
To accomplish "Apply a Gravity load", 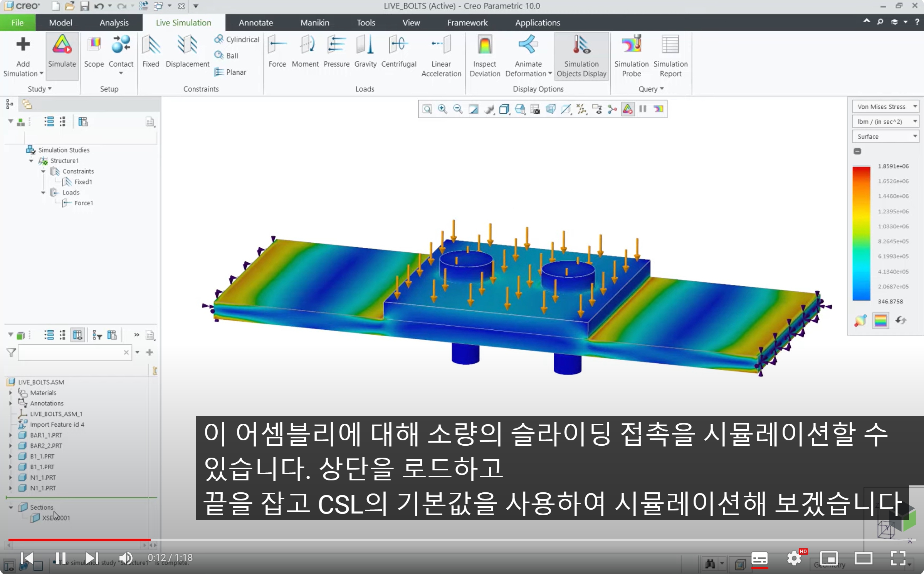I will (365, 52).
